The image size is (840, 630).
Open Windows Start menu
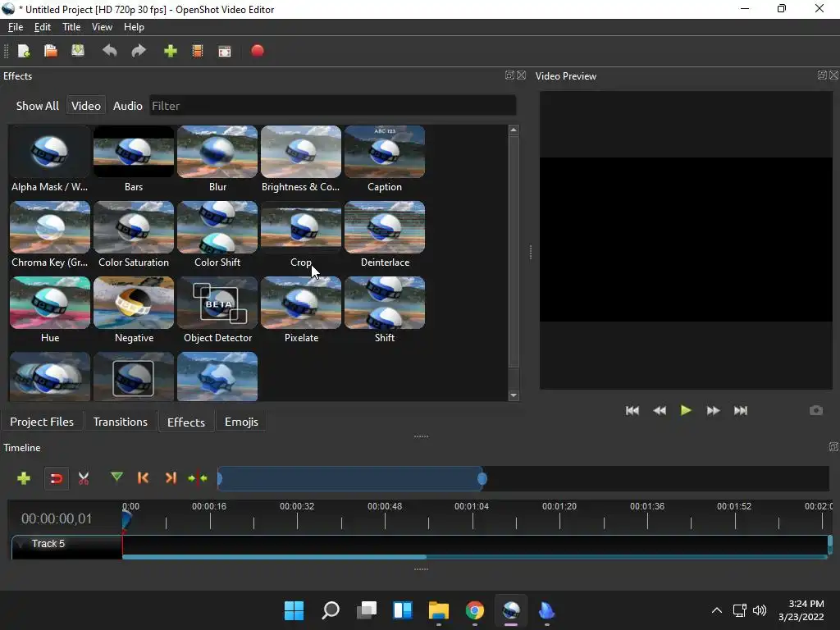(294, 610)
